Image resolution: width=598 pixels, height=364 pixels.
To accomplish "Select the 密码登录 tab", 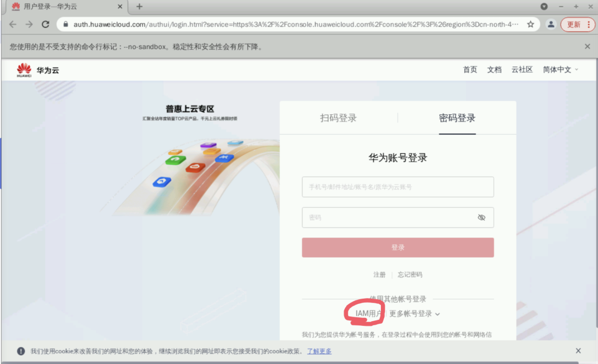I will pyautogui.click(x=457, y=118).
